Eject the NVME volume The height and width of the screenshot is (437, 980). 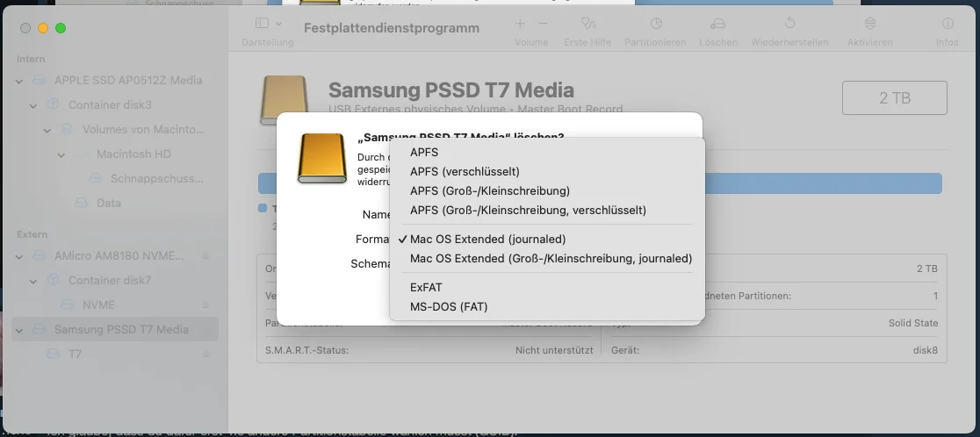[205, 304]
